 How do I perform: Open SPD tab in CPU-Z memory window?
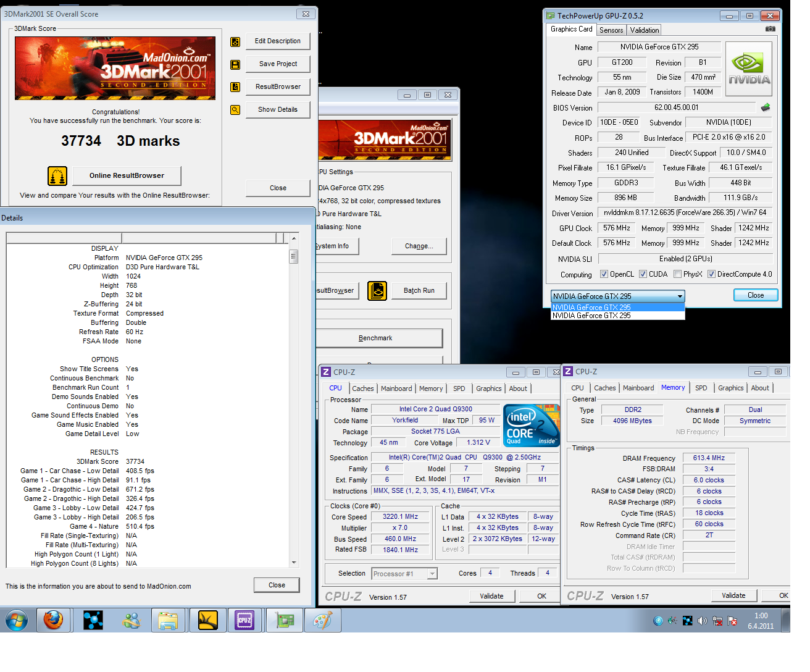point(701,388)
